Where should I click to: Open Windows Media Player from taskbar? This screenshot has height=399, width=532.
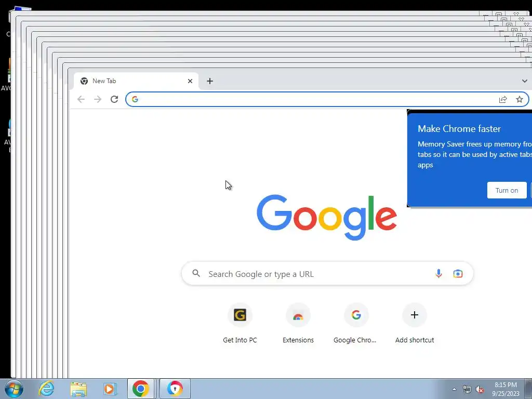click(110, 389)
